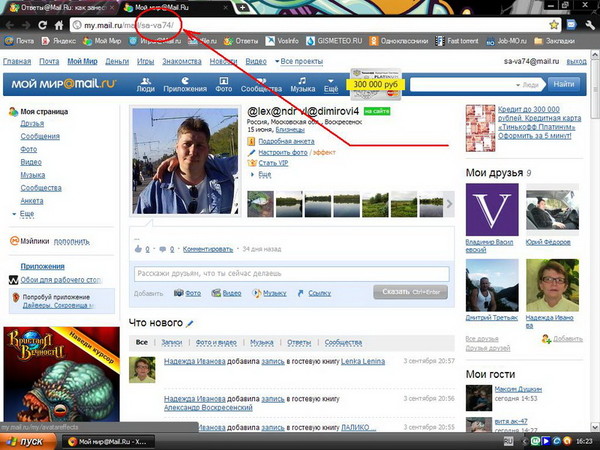
Task: Click RU language indicator in tray
Action: 508,442
